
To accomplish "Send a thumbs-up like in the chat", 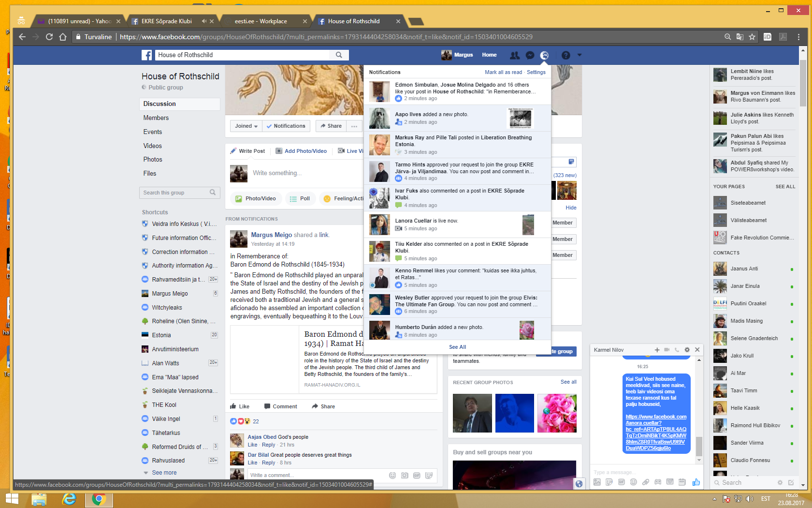I will pyautogui.click(x=696, y=482).
